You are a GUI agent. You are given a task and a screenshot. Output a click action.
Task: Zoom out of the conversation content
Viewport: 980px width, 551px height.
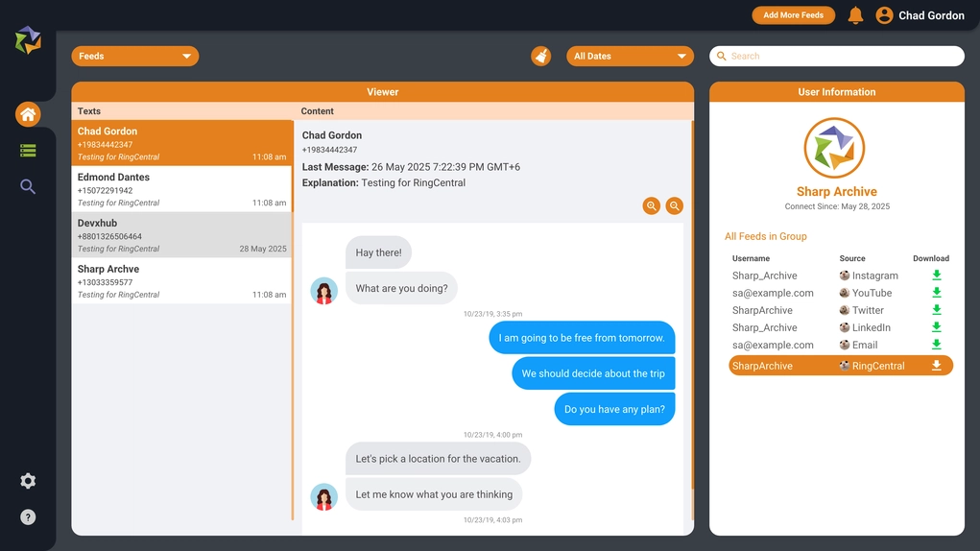click(x=675, y=205)
